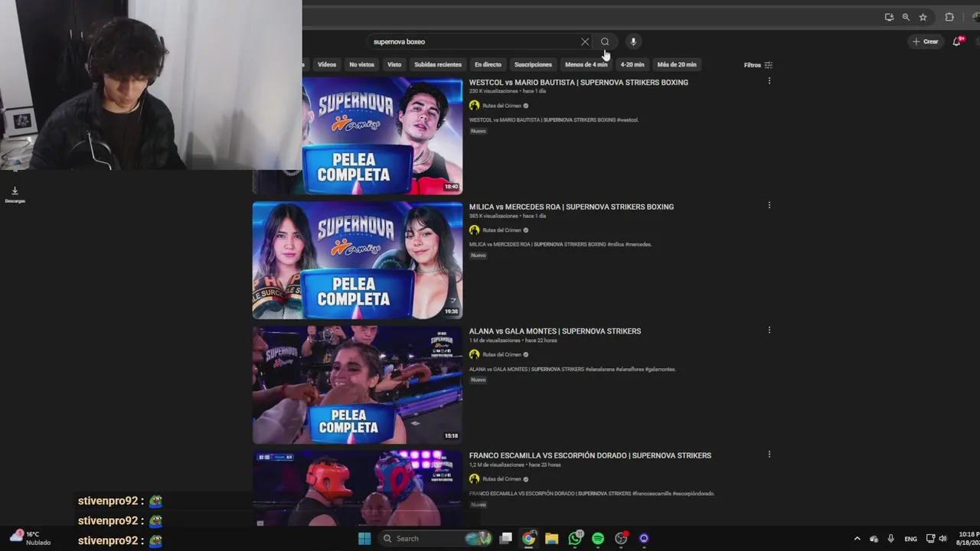
Task: Open Rutas del Crimen avatar under Franco Escamilla video
Action: click(474, 479)
